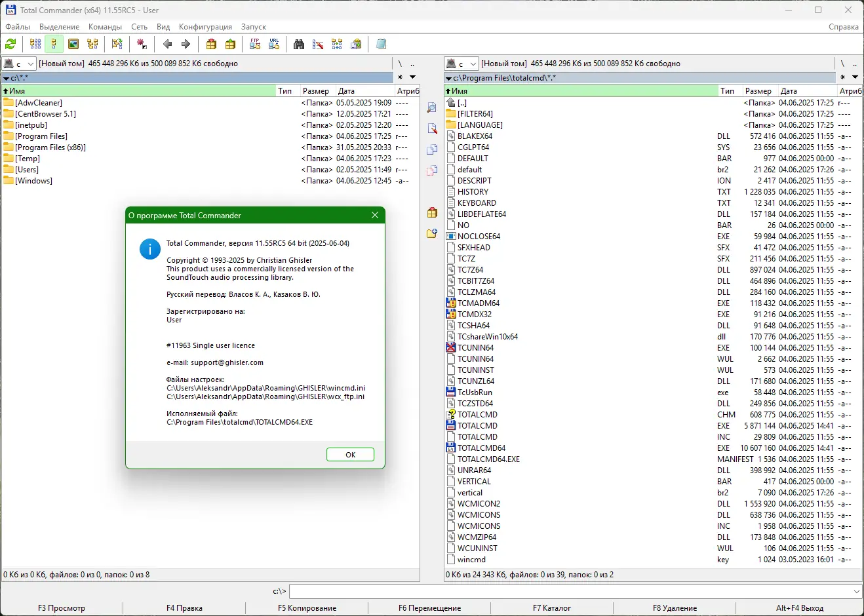Click the blue info icon in the About dialog
This screenshot has width=864, height=616.
tap(150, 249)
